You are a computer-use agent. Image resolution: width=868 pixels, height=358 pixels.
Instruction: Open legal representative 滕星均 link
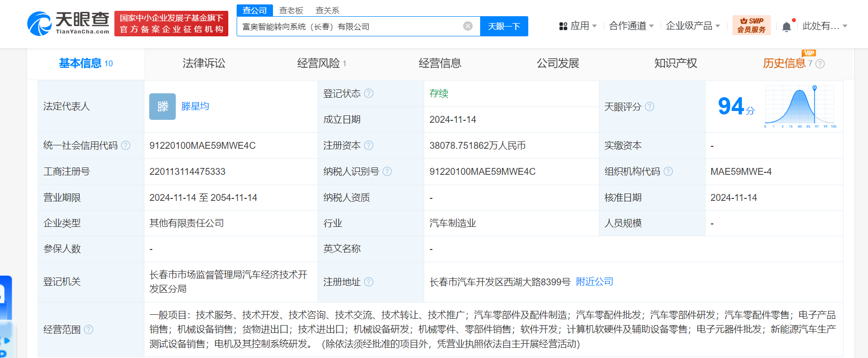point(195,107)
